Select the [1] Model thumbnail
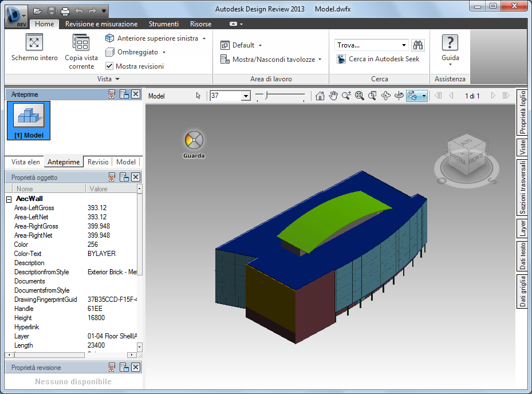Image resolution: width=532 pixels, height=394 pixels. [x=29, y=120]
